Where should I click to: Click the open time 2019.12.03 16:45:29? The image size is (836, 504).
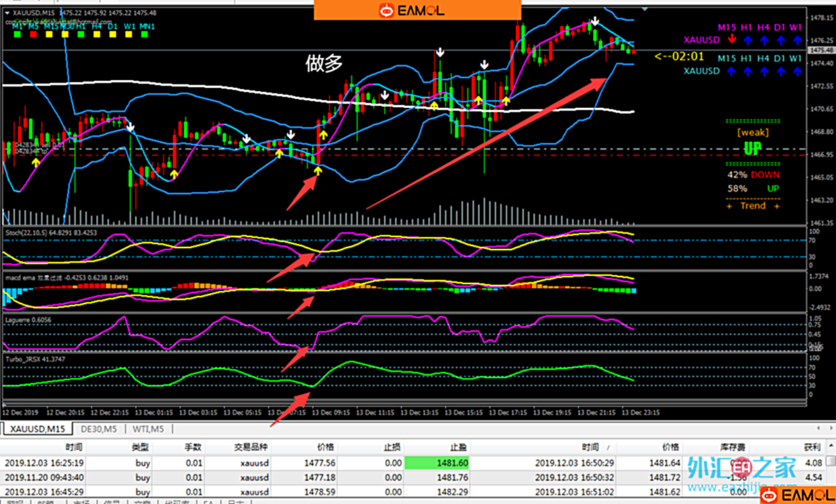tap(44, 492)
